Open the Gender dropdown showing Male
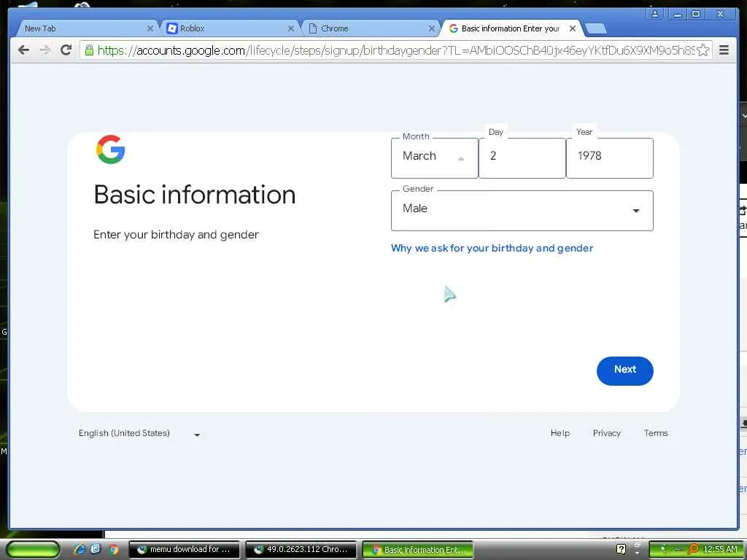The height and width of the screenshot is (560, 747). pos(522,211)
